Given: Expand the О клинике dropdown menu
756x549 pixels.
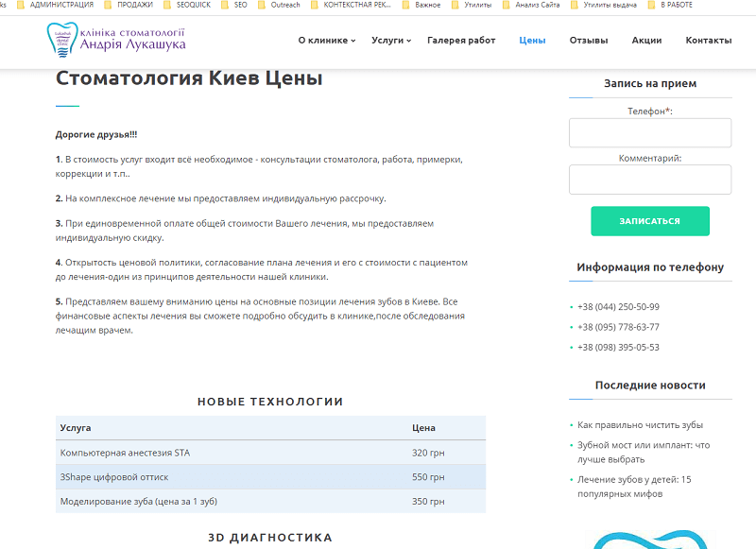Looking at the screenshot, I should [x=326, y=41].
